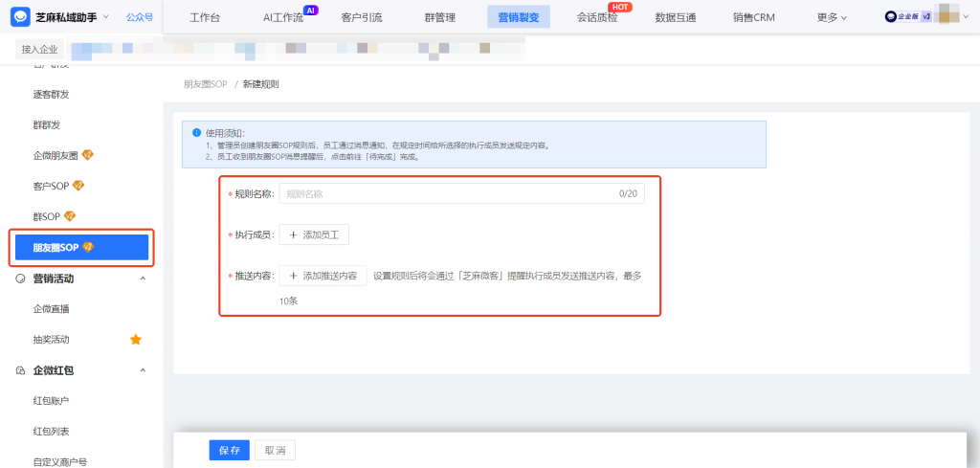980x468 pixels.
Task: Click the 新建规则 breadcrumb text
Action: click(260, 83)
